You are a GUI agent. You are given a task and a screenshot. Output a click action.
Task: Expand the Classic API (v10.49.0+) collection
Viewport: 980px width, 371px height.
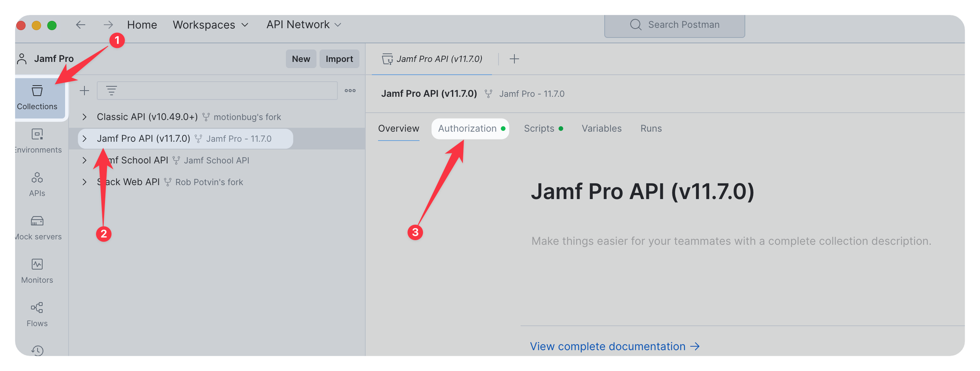pos(84,117)
